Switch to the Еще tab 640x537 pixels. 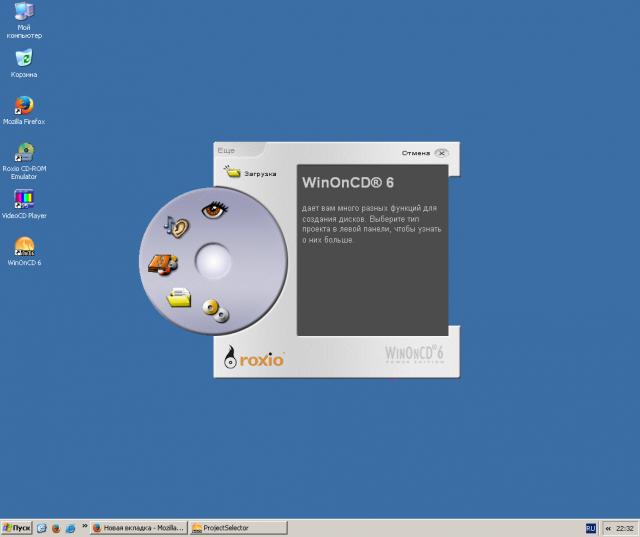(226, 151)
